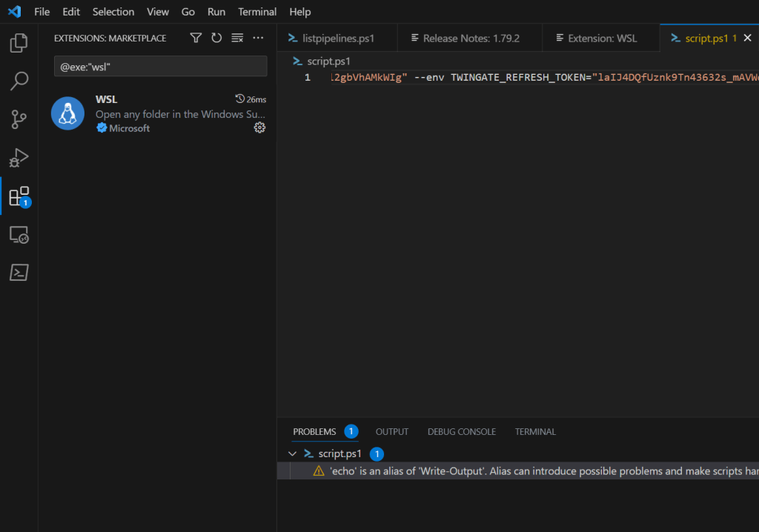Switch to the TERMINAL panel tab
Image resolution: width=759 pixels, height=532 pixels.
click(535, 431)
